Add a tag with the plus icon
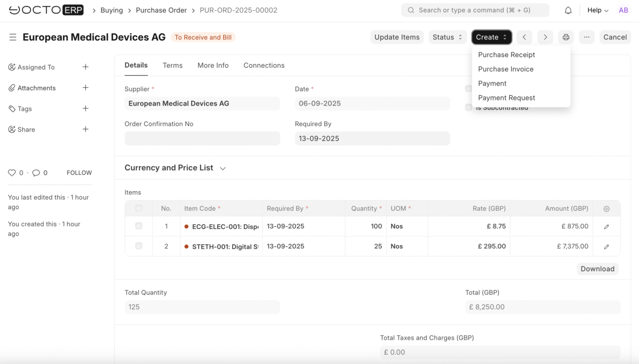 (86, 109)
